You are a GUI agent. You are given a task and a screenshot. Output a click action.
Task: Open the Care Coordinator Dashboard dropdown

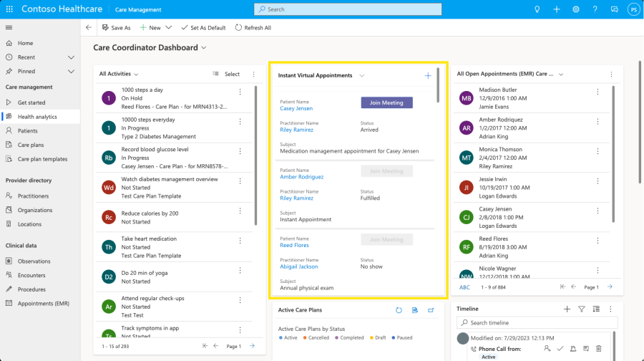(x=204, y=48)
